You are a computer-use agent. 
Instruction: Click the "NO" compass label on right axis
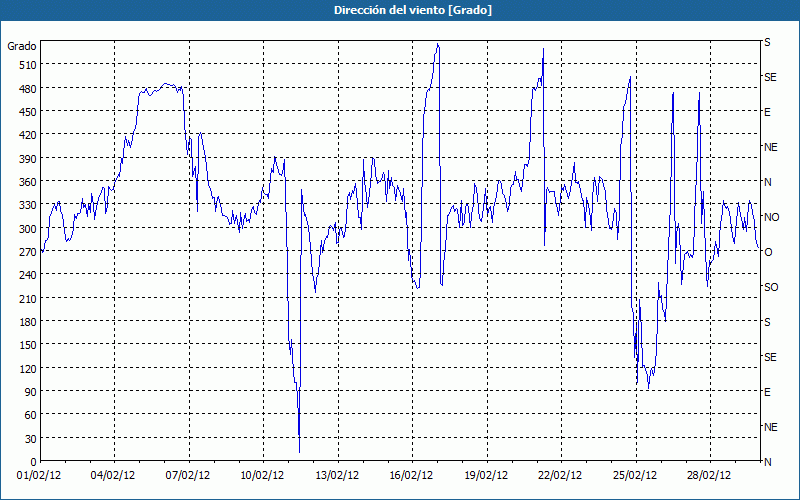pos(771,217)
